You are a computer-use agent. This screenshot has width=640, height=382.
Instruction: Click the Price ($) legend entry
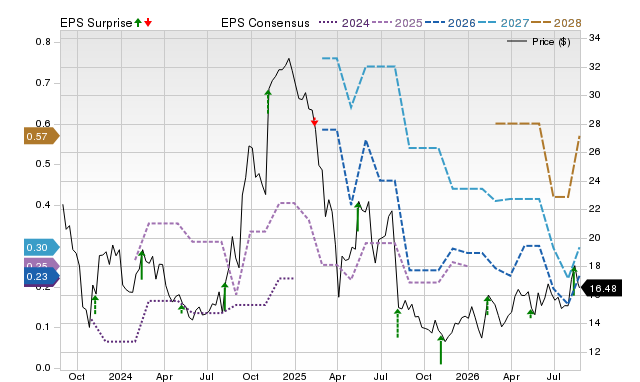539,42
